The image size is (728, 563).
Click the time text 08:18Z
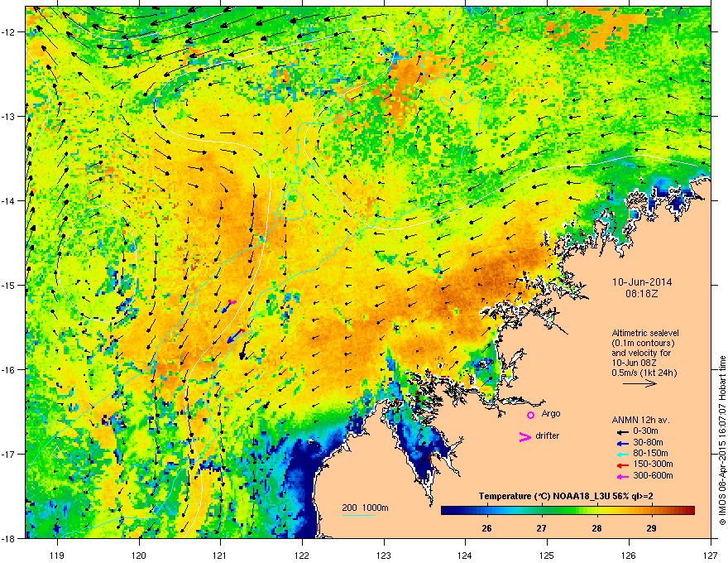642,294
